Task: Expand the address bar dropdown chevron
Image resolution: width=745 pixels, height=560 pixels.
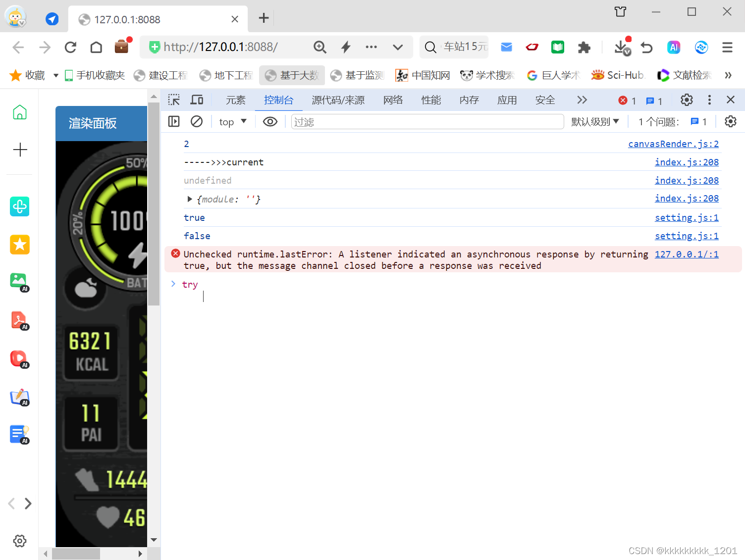Action: pyautogui.click(x=397, y=48)
